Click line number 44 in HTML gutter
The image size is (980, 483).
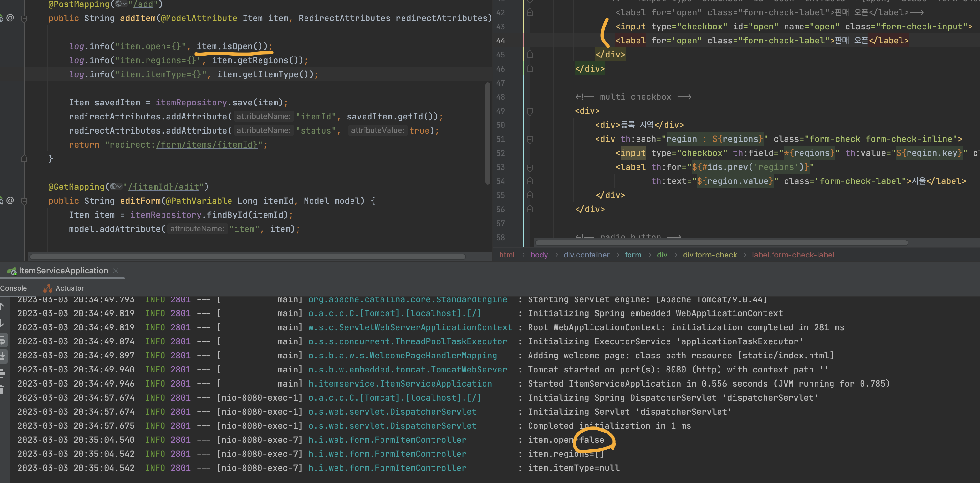501,41
